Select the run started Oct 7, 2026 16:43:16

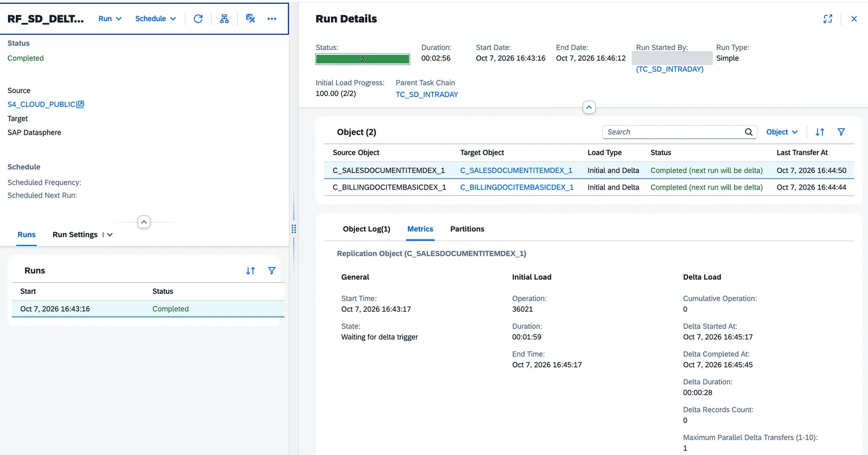click(x=148, y=309)
